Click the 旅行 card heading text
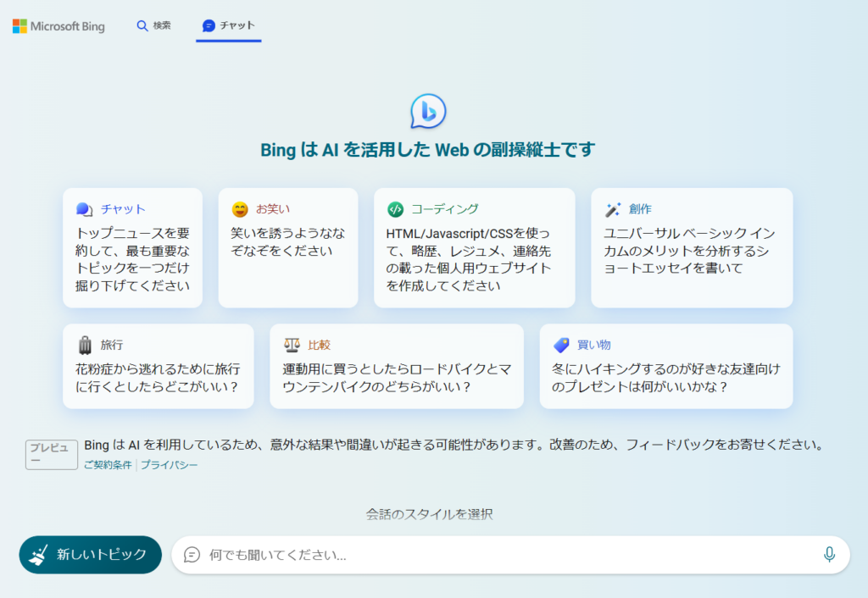This screenshot has height=598, width=868. pyautogui.click(x=112, y=345)
